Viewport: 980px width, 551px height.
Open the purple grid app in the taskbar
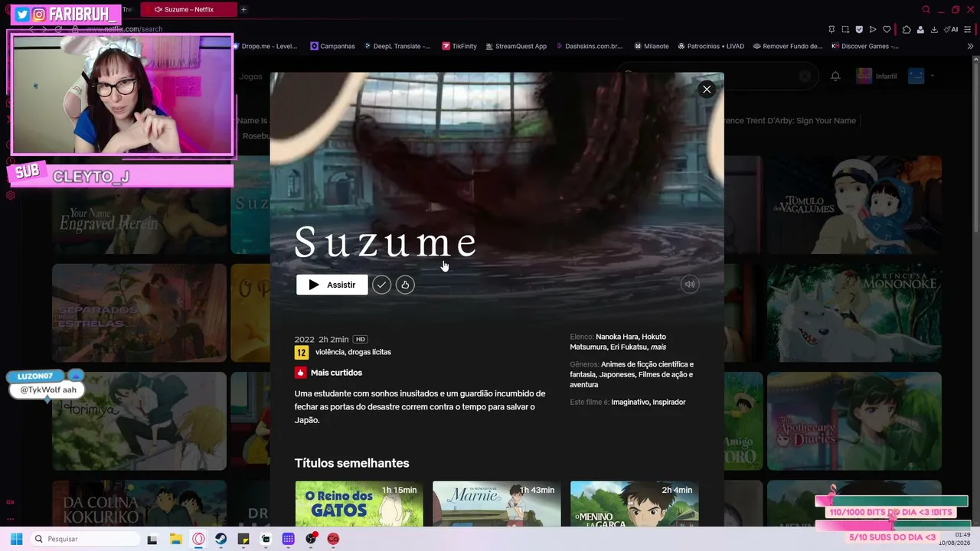coord(289,539)
